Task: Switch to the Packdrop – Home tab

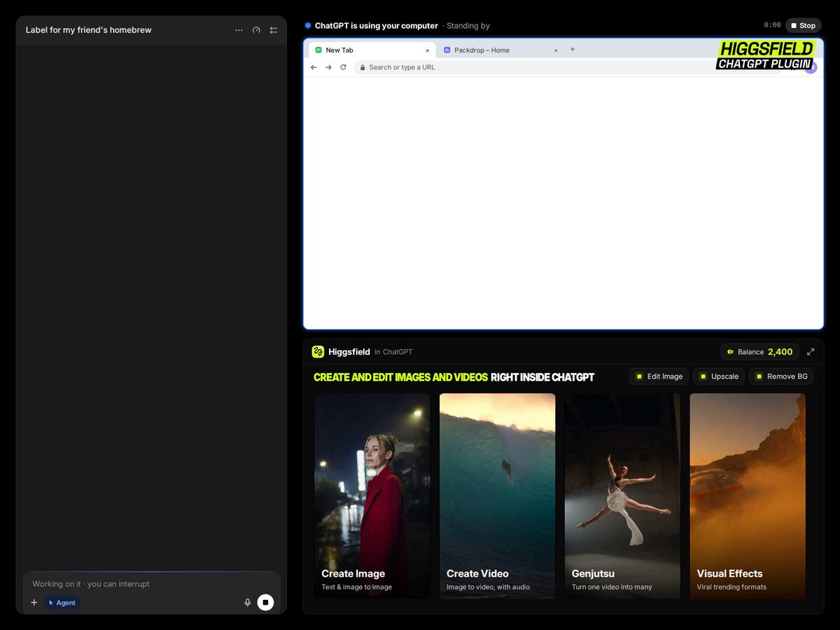Action: point(500,50)
